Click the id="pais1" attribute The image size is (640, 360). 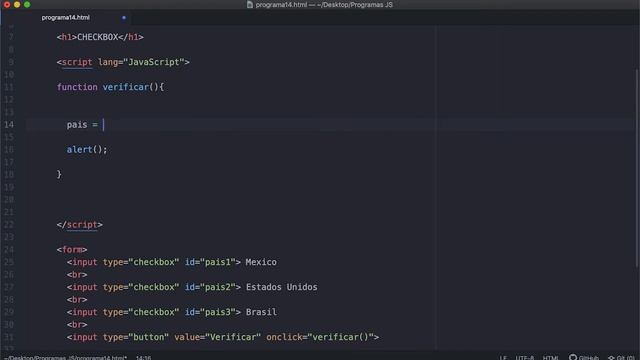(x=210, y=262)
